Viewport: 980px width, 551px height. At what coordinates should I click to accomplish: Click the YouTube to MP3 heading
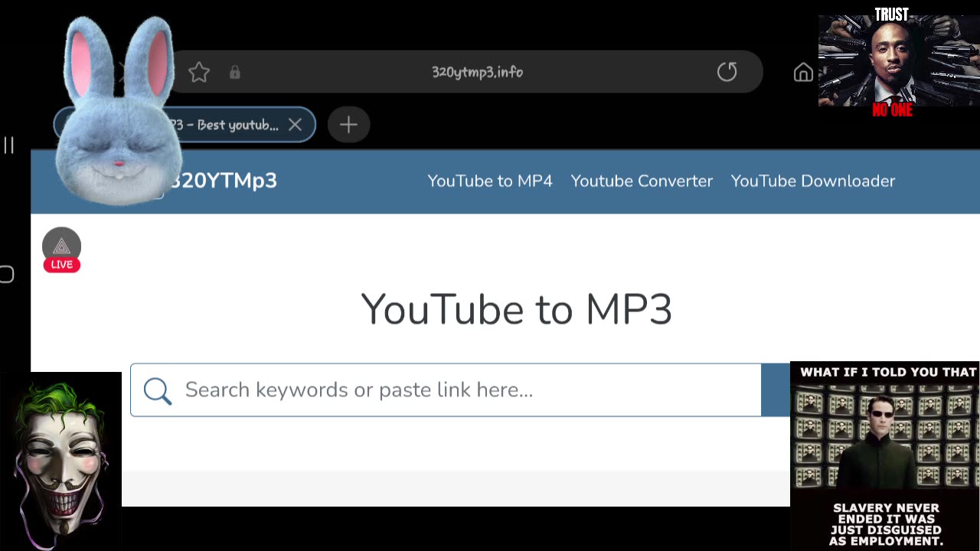517,309
